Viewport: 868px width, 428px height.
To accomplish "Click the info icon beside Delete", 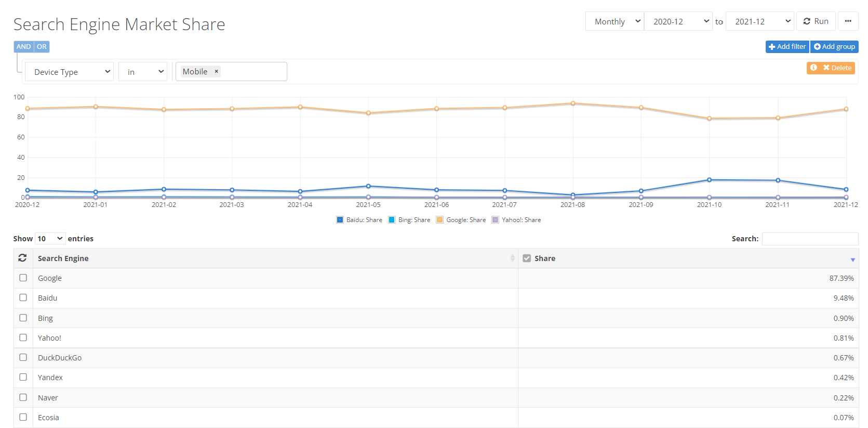I will pos(813,68).
